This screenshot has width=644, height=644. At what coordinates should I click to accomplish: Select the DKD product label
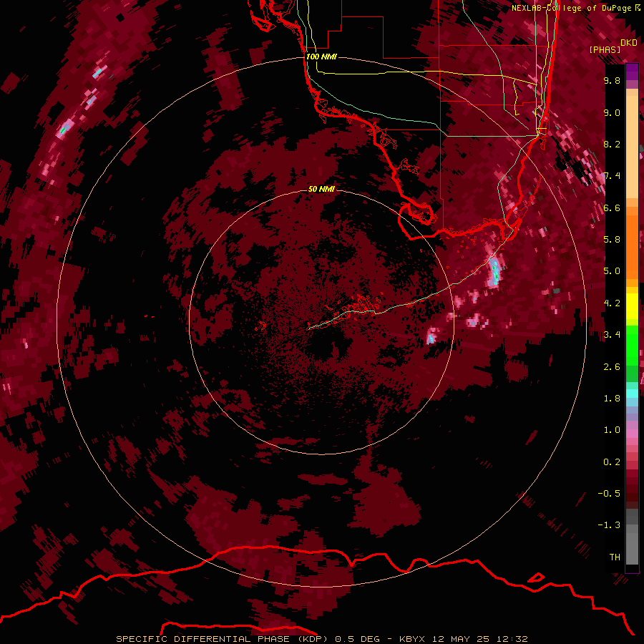point(629,43)
